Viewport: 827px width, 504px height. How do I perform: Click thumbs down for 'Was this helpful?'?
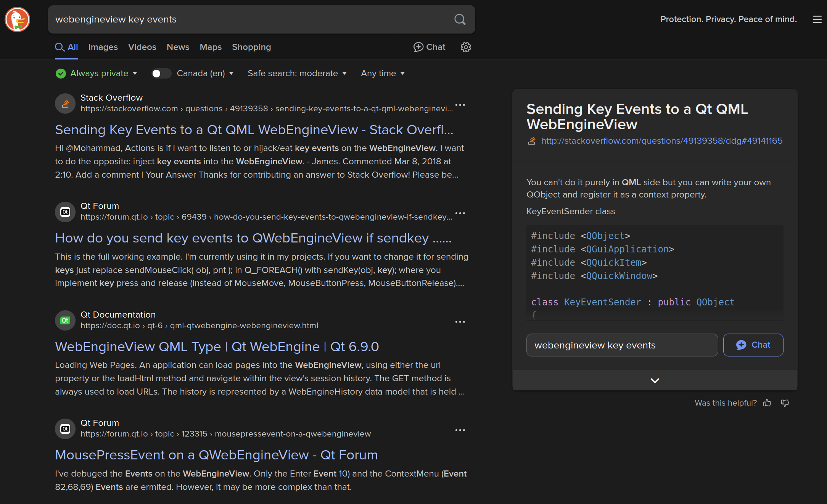point(785,403)
